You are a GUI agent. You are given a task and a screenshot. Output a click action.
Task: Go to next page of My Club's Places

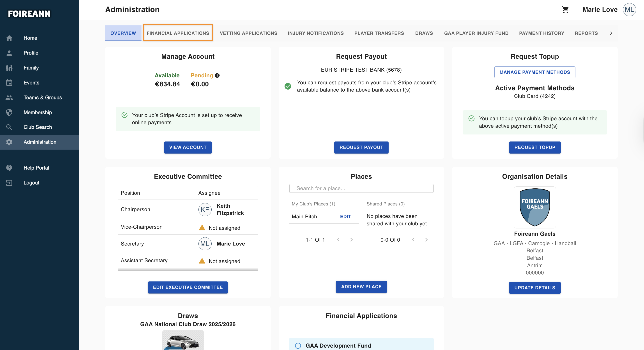[x=351, y=240]
